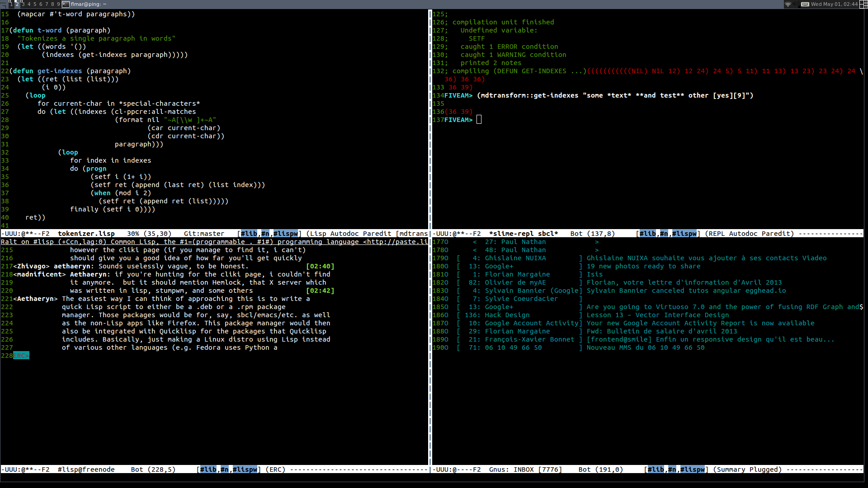The image size is (868, 488).
Task: Click the defun t-word definition line
Action: coord(60,30)
